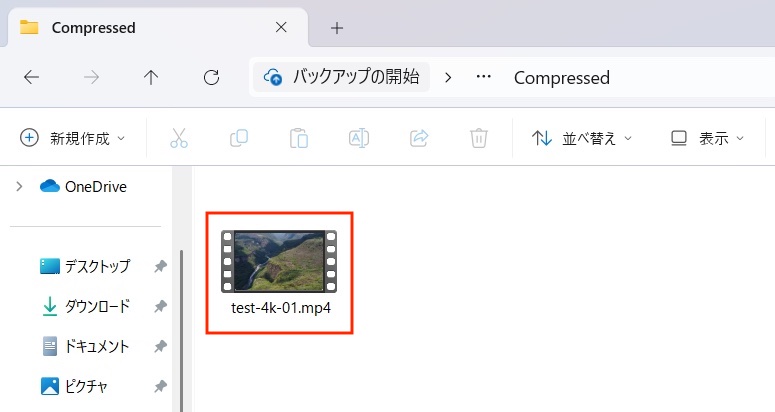The width and height of the screenshot is (775, 412).
Task: Unpin デスクトップ from quick access
Action: [160, 267]
